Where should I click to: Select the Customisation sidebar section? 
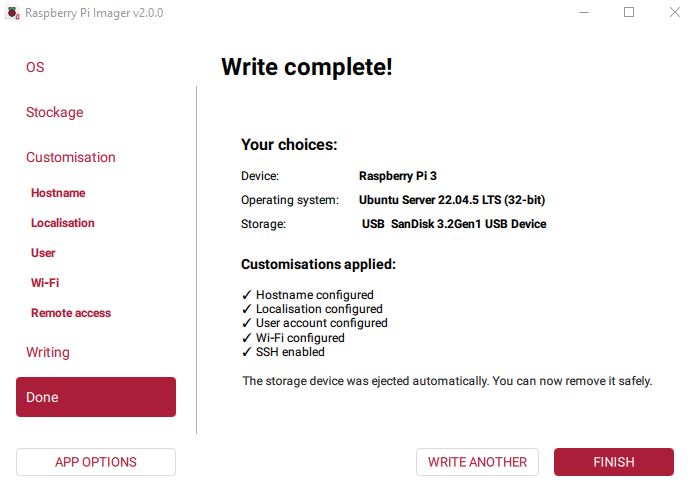click(71, 157)
